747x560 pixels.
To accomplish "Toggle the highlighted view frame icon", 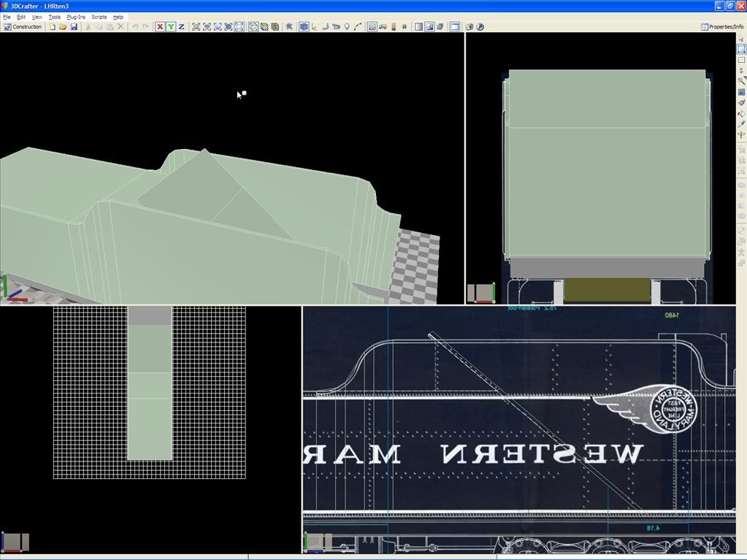I will pos(240,27).
